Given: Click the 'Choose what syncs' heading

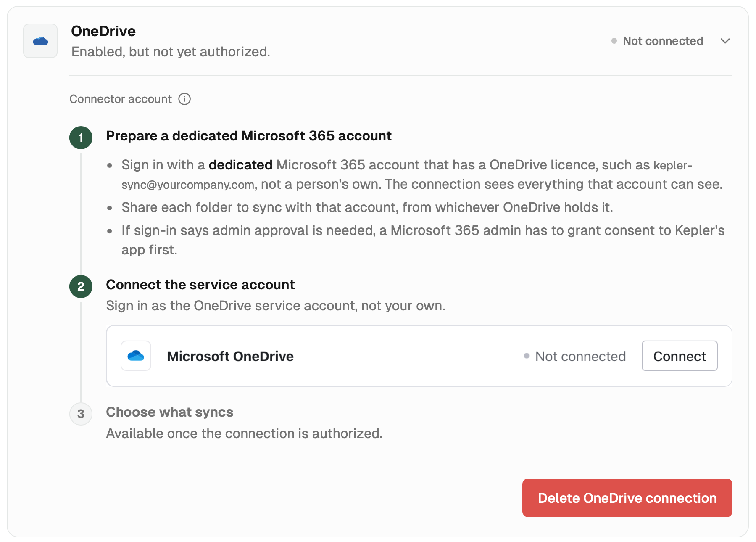Looking at the screenshot, I should [x=169, y=412].
